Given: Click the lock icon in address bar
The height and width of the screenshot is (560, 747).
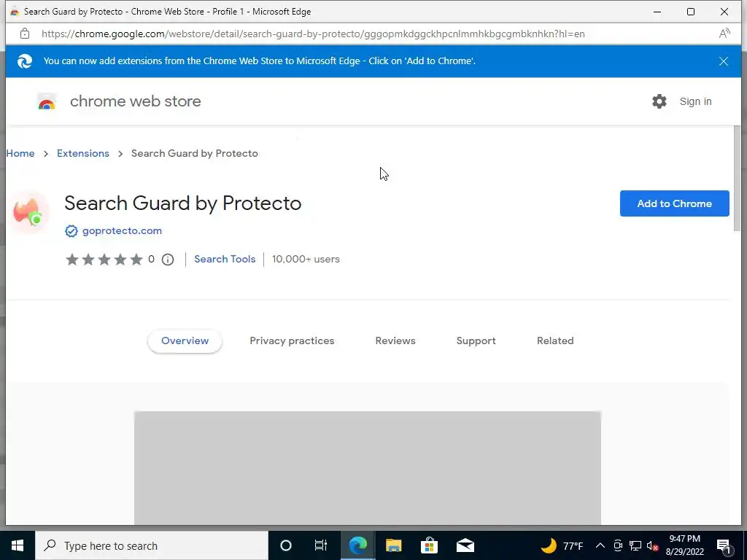Looking at the screenshot, I should [x=25, y=34].
